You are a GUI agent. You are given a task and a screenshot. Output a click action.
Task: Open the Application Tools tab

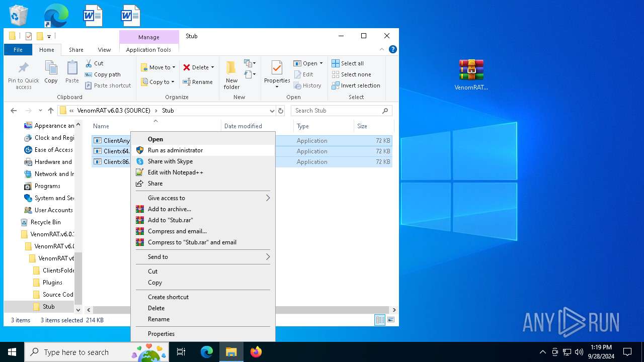pos(148,50)
